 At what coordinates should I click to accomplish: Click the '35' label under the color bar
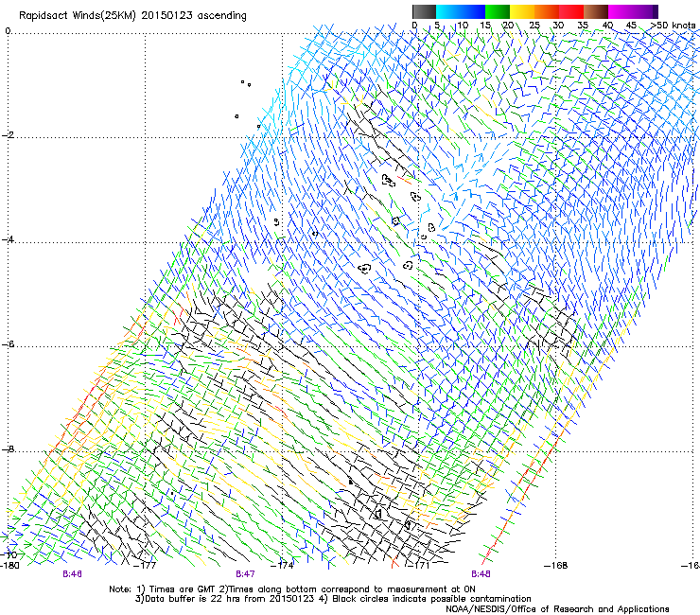[583, 26]
